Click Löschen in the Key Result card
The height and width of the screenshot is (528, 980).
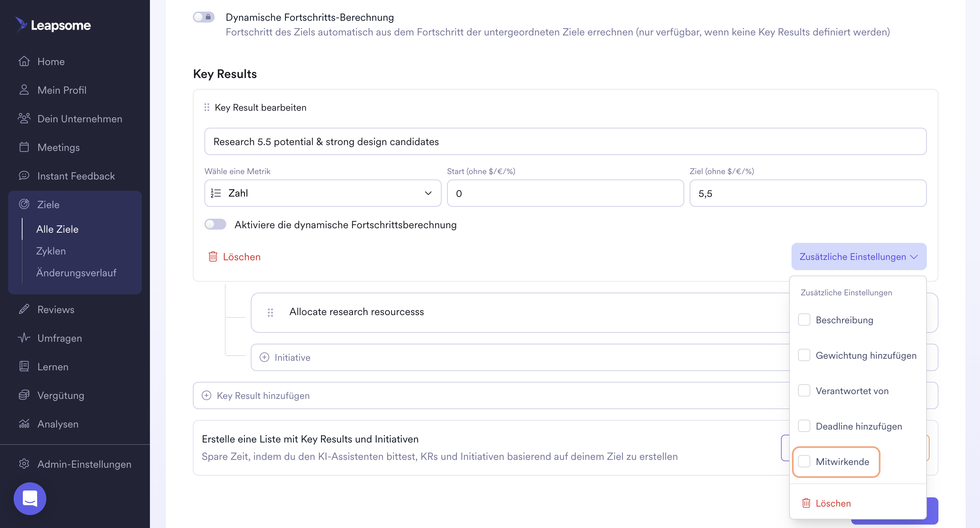[x=234, y=257]
